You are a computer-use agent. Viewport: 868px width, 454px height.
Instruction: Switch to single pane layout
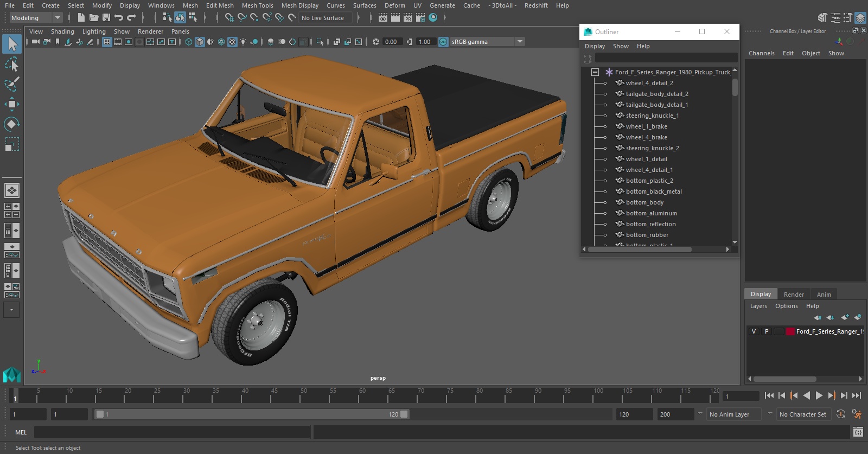(x=12, y=190)
